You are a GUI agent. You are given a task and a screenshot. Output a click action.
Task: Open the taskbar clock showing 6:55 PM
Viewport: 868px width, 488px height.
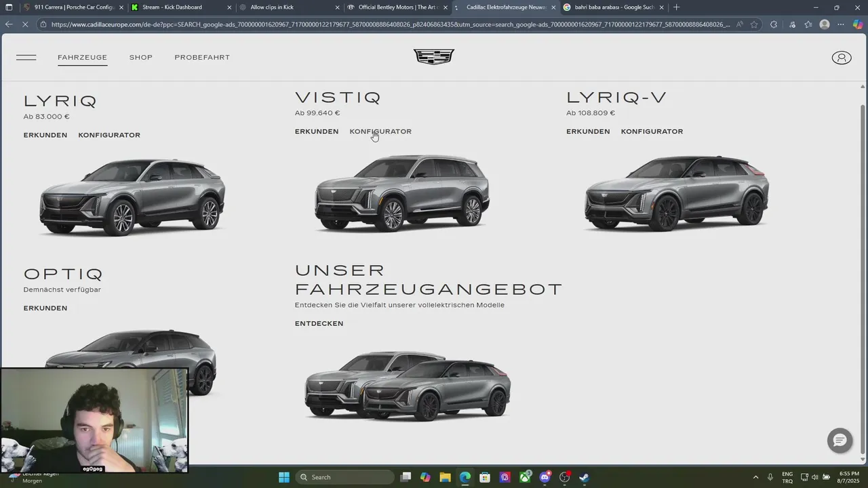click(x=849, y=477)
